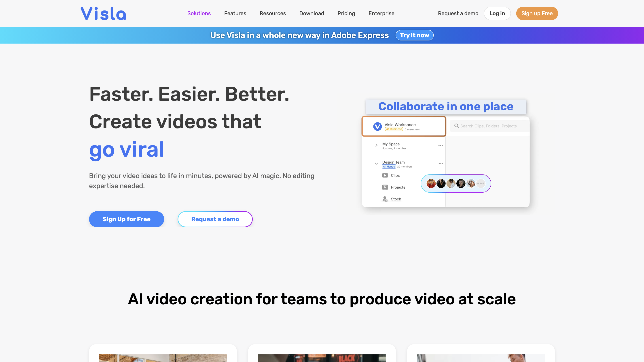The image size is (644, 362).
Task: Click the hero Request a demo button
Action: pyautogui.click(x=215, y=219)
